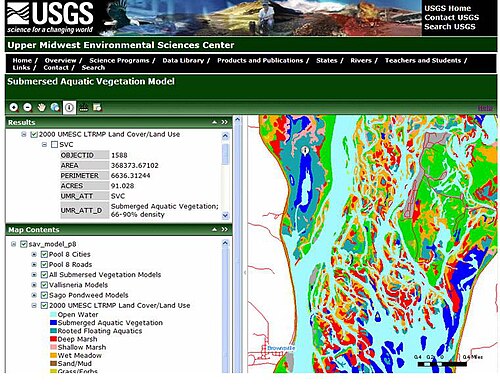500x385 pixels.
Task: Expand the Pool 8 Roads layer node
Action: tap(34, 265)
